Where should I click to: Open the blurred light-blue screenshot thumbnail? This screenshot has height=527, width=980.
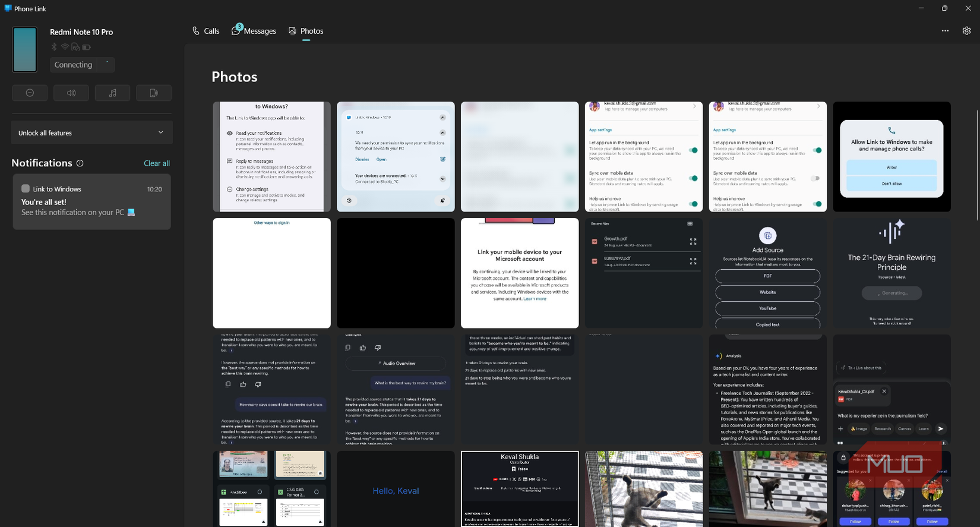coord(520,156)
